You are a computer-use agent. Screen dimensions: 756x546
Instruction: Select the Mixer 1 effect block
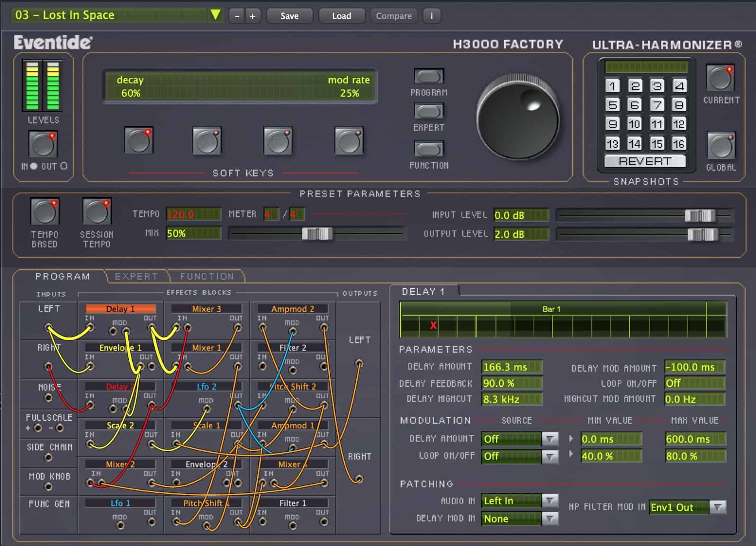coord(207,348)
